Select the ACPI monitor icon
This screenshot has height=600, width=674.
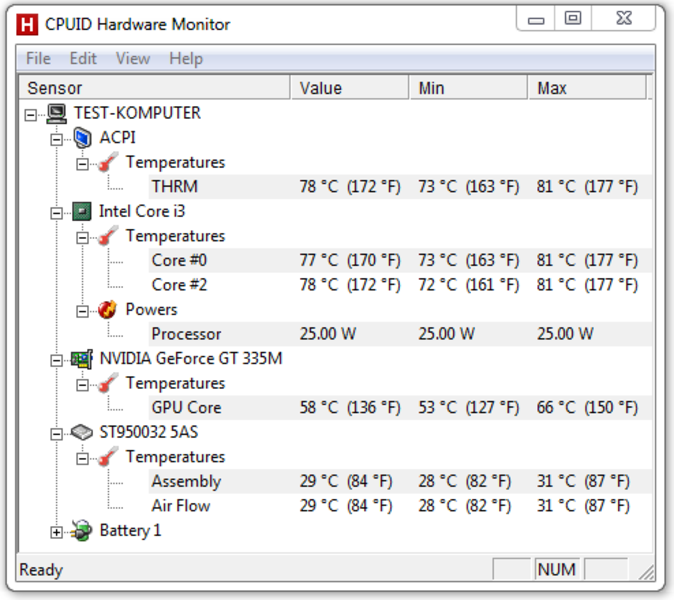(x=82, y=138)
